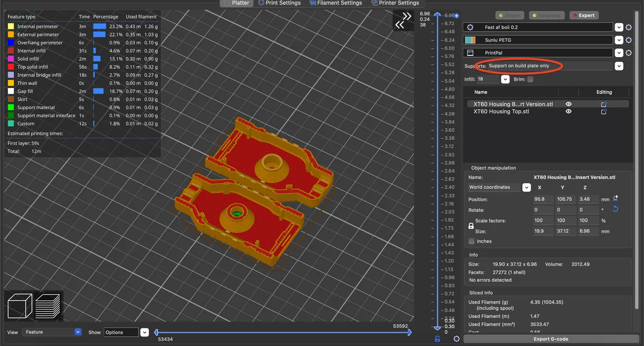The image size is (644, 346).
Task: Click the horizontal move slider right handle
Action: [x=409, y=332]
